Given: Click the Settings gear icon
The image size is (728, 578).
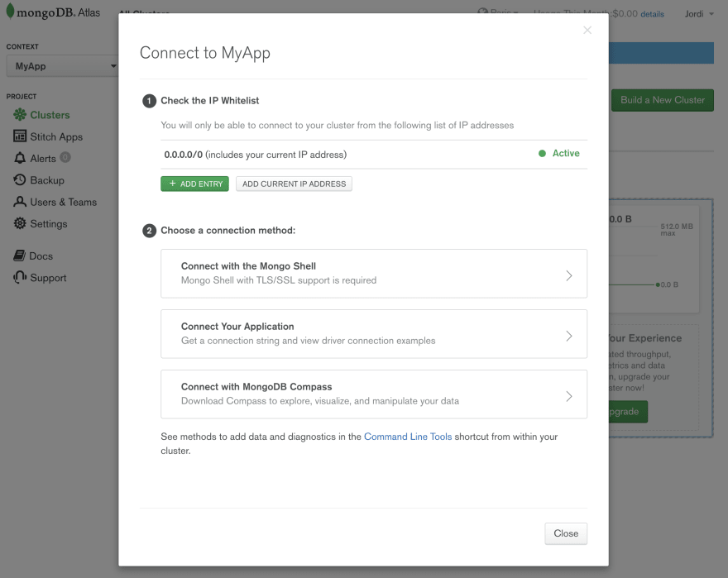Looking at the screenshot, I should point(20,223).
